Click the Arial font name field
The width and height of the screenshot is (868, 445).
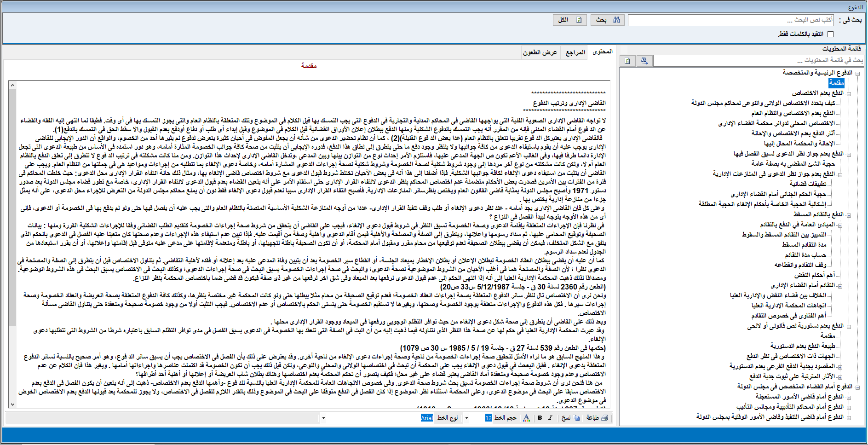point(426,418)
